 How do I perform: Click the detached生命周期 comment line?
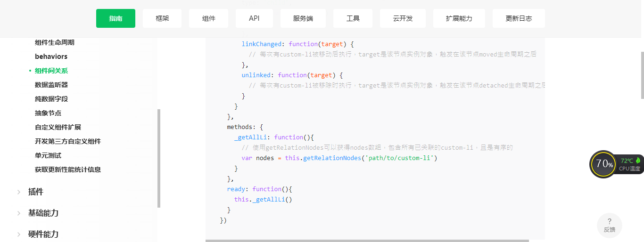click(x=397, y=85)
